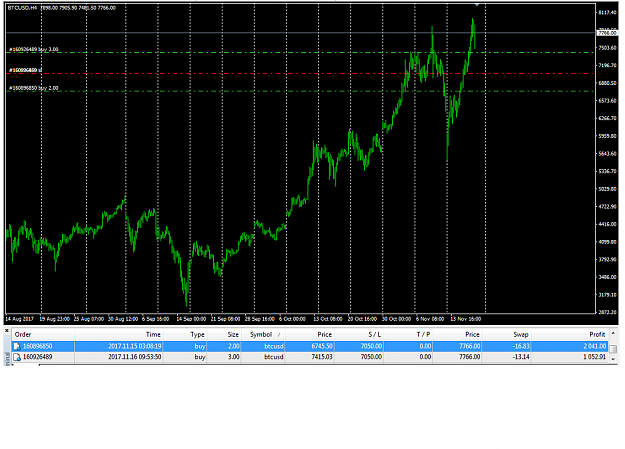Click swap value -16.83
This screenshot has height=449, width=625.
(521, 346)
